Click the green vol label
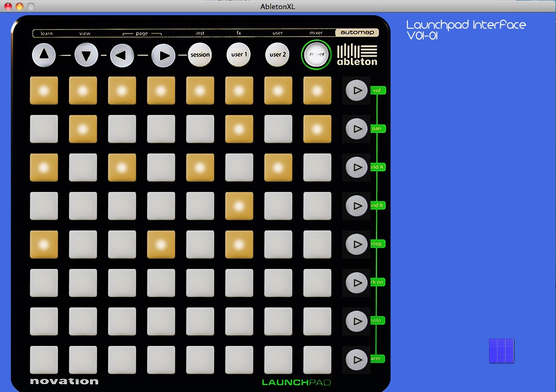556x392 pixels. click(x=378, y=91)
